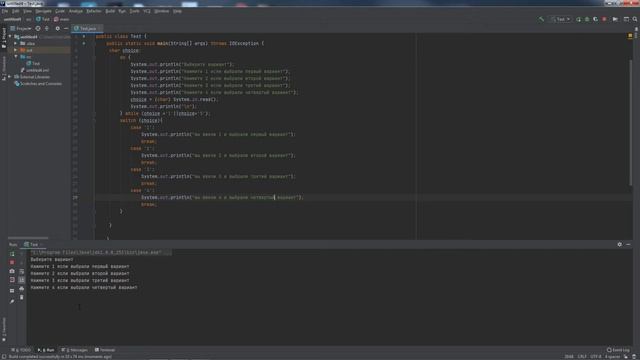
Task: Click Collapse All icon in Project panel
Action: 47,29
